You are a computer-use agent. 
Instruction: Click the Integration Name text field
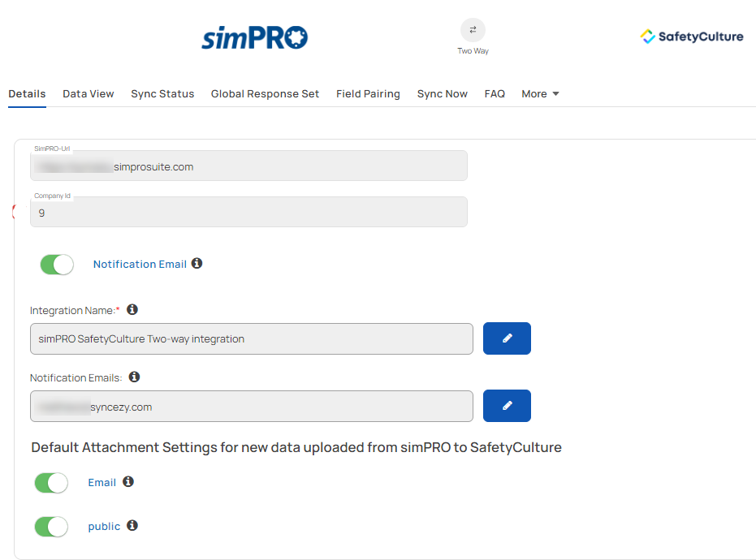click(x=252, y=338)
